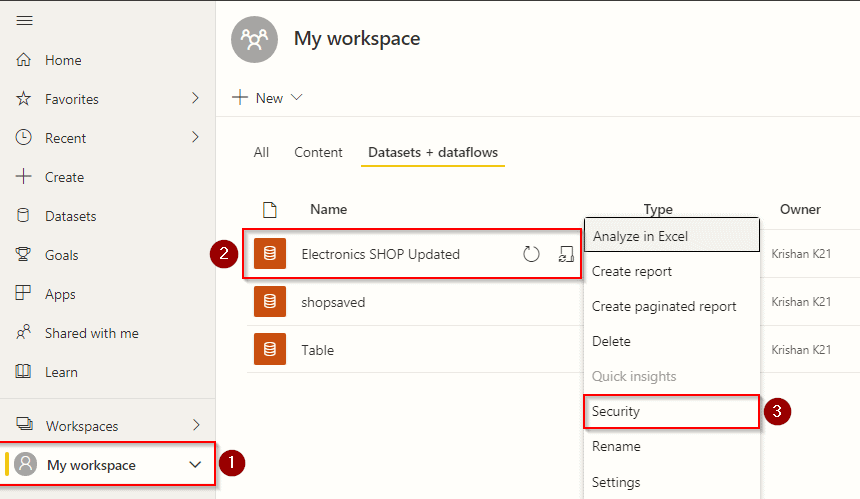Switch to the All tab
The height and width of the screenshot is (499, 860).
[x=261, y=152]
